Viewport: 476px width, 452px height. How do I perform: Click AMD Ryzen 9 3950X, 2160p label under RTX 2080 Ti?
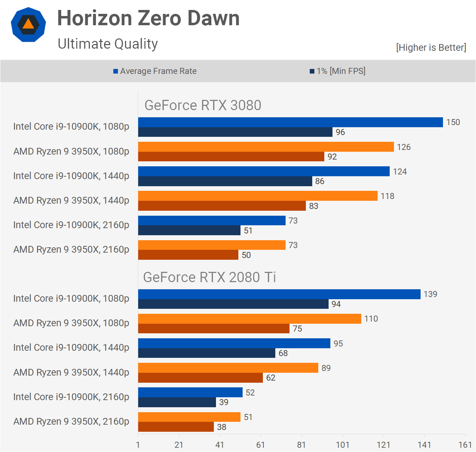71,421
